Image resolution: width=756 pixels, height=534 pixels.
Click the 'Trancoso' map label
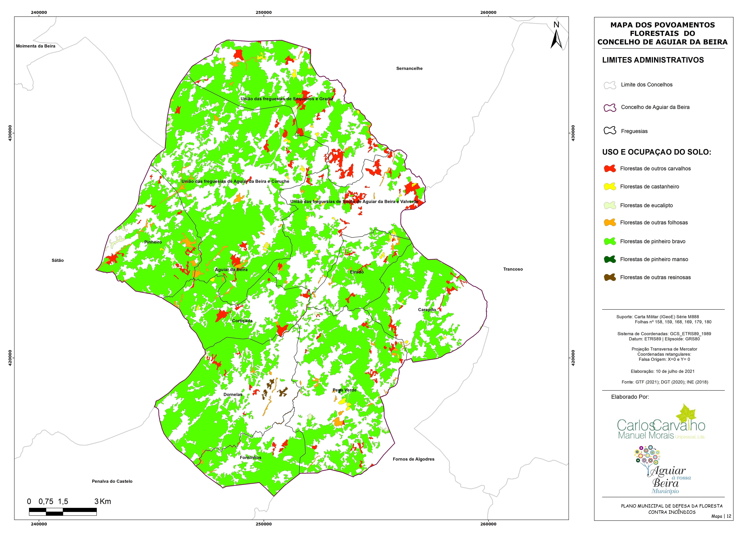(x=513, y=269)
